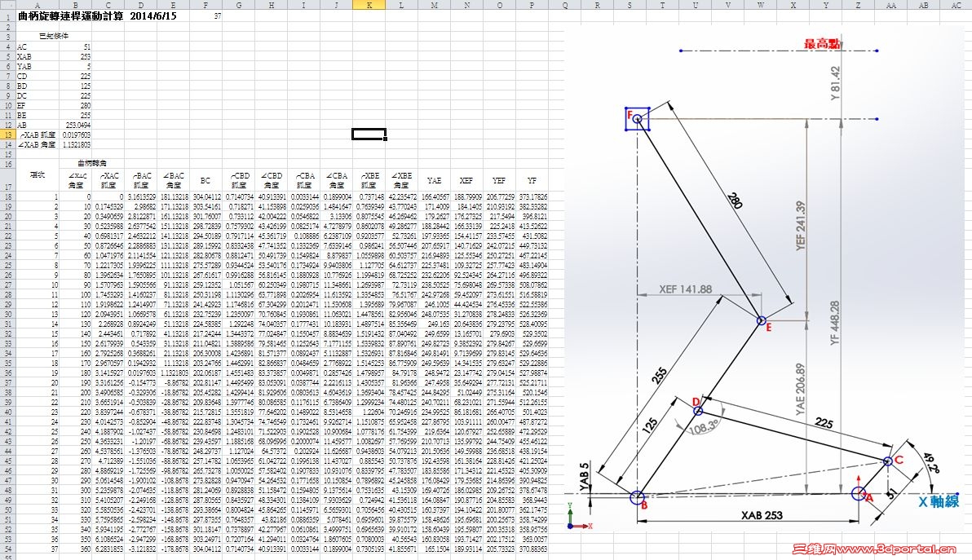972x560 pixels.
Task: Select the XAB value 253
Action: 76,56
